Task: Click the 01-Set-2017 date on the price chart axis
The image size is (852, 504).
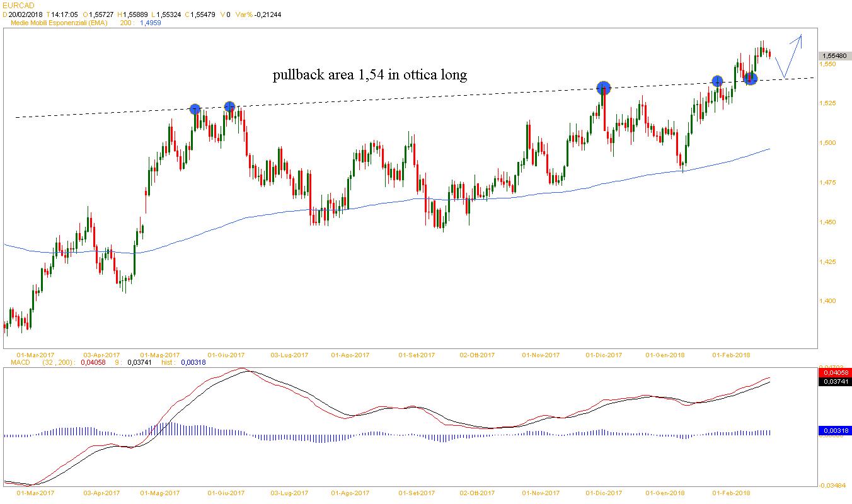Action: coord(417,355)
